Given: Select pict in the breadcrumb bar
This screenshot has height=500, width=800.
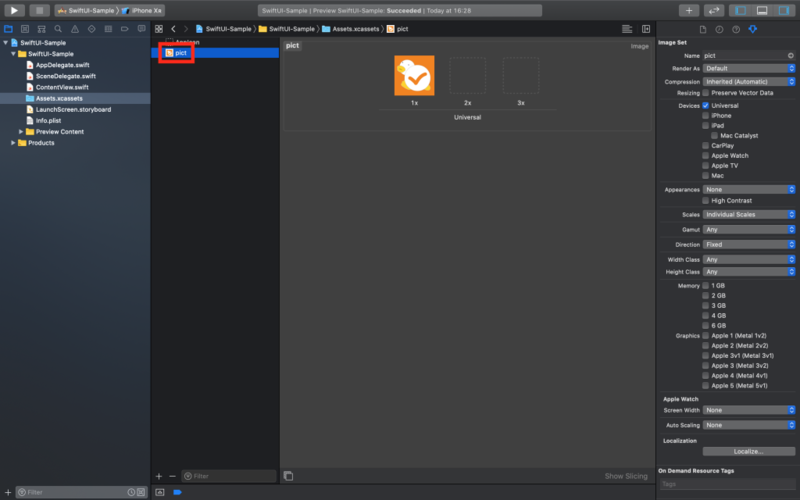Looking at the screenshot, I should [x=397, y=29].
